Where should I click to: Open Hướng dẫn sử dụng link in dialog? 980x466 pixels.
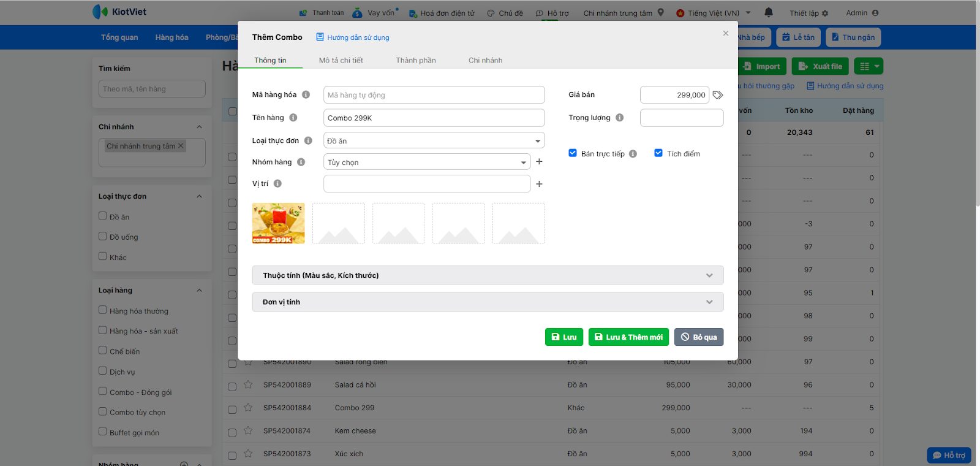tap(353, 37)
